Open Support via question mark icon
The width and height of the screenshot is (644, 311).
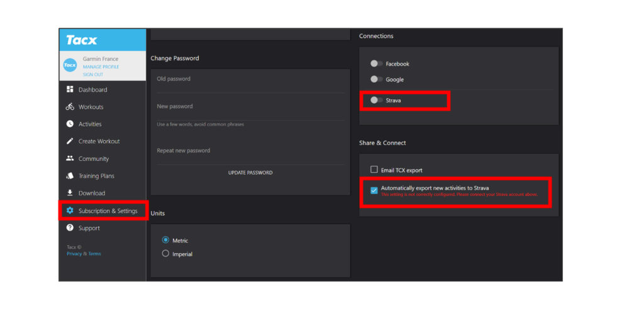pos(70,227)
